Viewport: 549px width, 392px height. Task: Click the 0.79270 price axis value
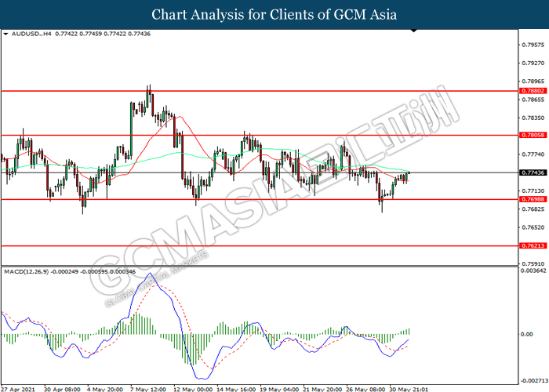pos(533,63)
